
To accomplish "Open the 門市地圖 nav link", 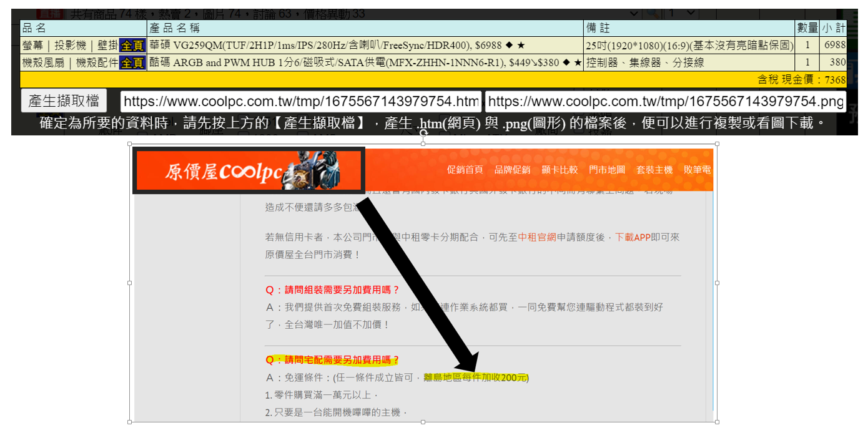I will point(607,170).
